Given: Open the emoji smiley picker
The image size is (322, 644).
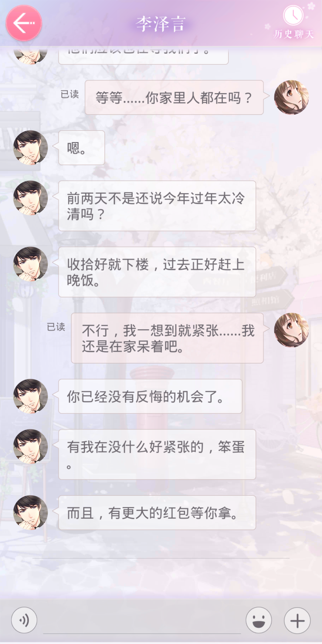Looking at the screenshot, I should [x=259, y=620].
